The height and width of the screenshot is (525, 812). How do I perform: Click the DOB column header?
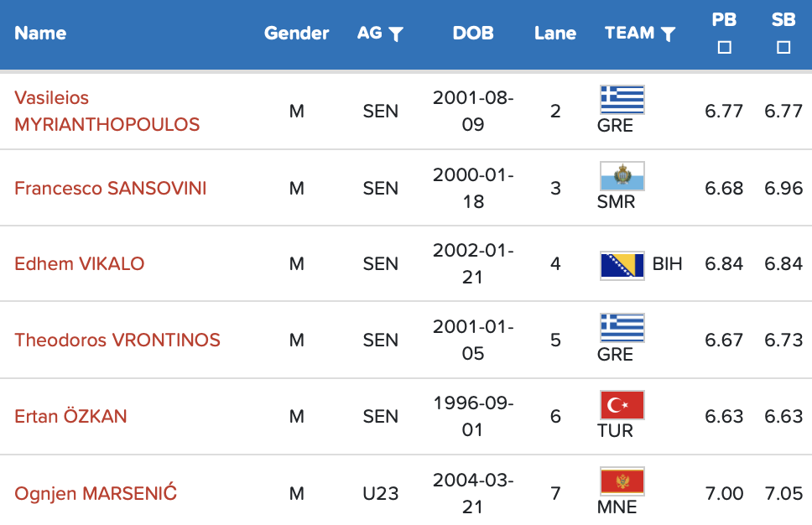point(473,34)
